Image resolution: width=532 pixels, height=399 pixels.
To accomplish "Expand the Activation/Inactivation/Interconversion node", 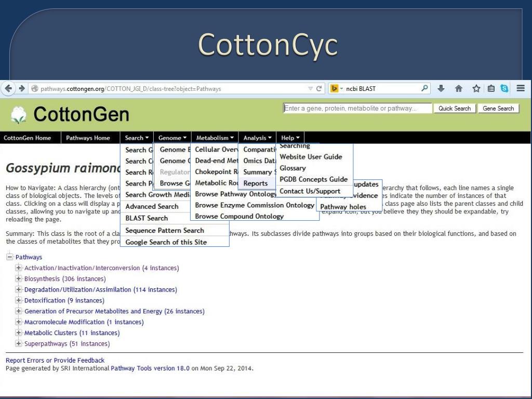I will click(19, 268).
